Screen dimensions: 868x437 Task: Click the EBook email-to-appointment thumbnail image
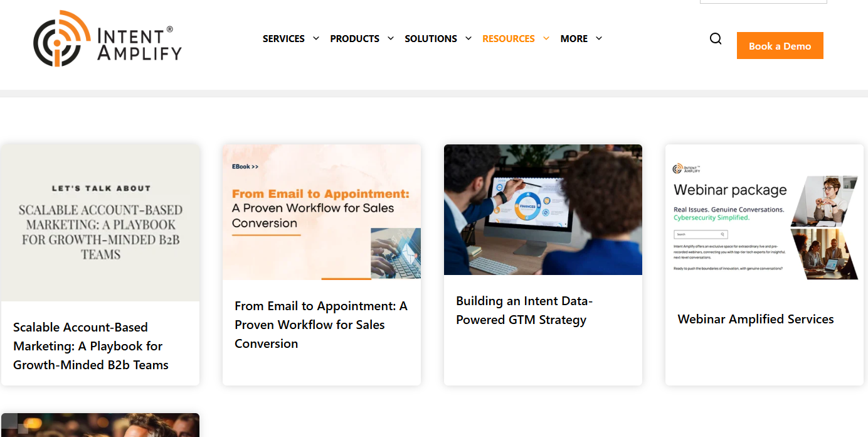(x=322, y=212)
